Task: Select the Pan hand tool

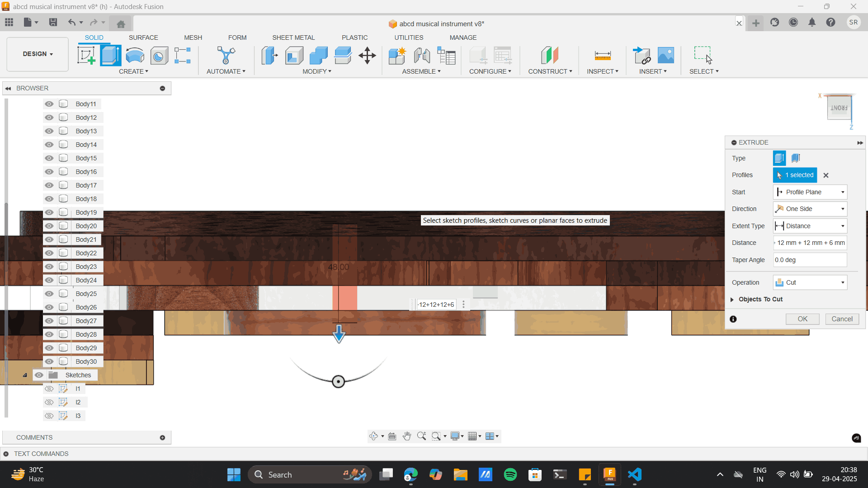Action: [407, 436]
